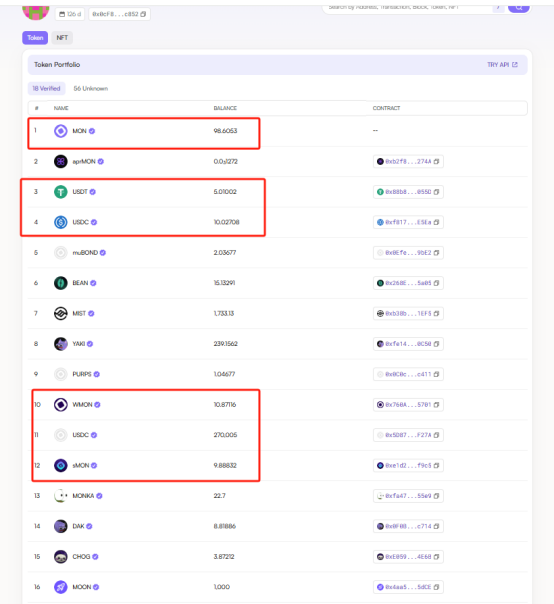Copy the wallet address 0x8cF8...c852

click(x=143, y=14)
